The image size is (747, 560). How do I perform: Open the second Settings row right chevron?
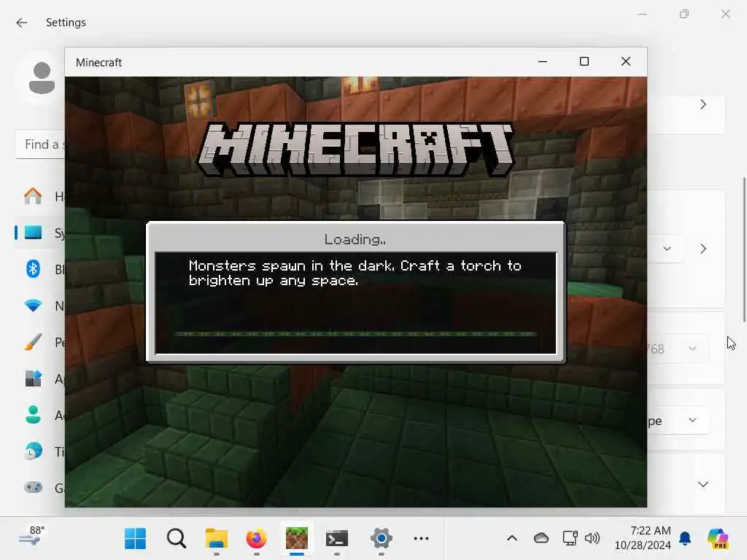[703, 249]
